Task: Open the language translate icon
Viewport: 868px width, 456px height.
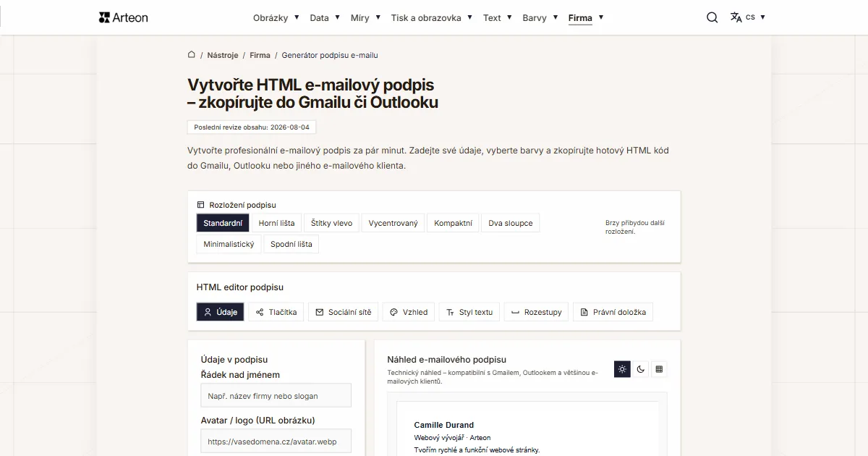Action: click(x=736, y=17)
